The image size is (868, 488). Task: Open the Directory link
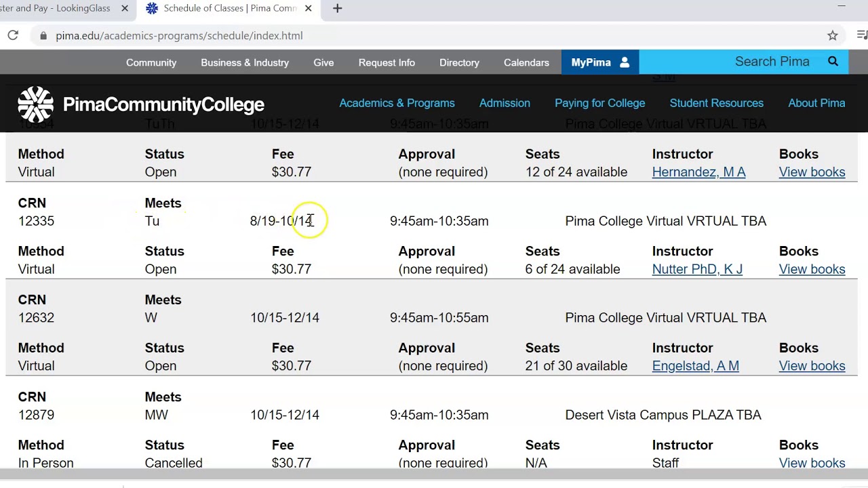[x=459, y=62]
